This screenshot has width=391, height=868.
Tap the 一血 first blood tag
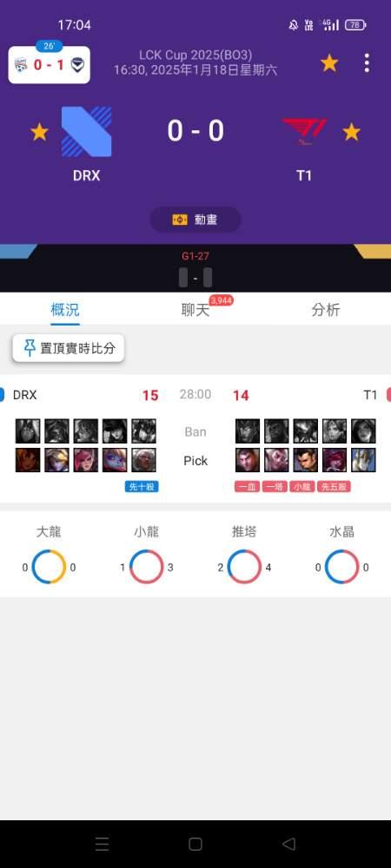[x=247, y=487]
